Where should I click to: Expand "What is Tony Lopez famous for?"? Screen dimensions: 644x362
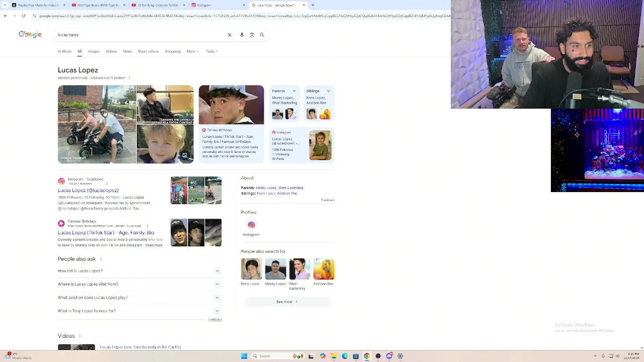139,311
